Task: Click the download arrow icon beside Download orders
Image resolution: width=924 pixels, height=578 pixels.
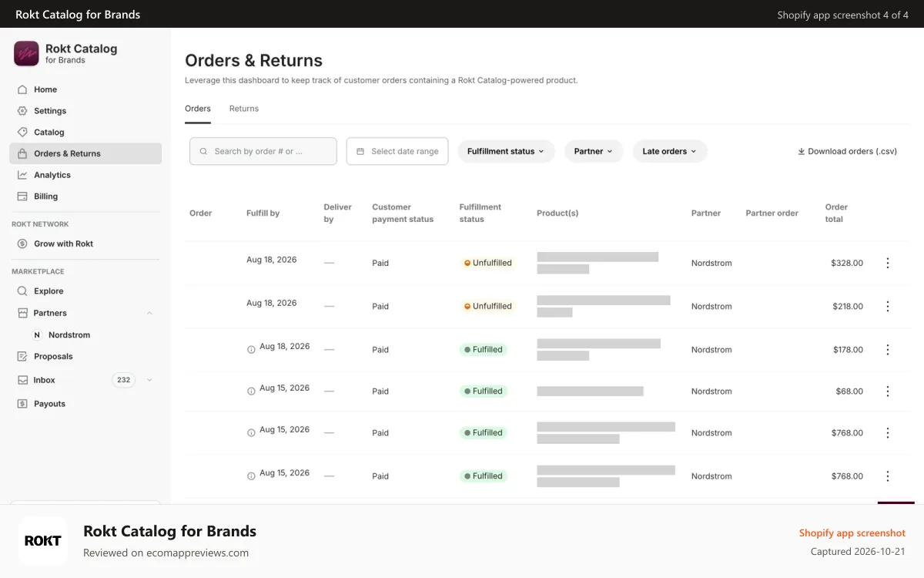Action: (801, 152)
